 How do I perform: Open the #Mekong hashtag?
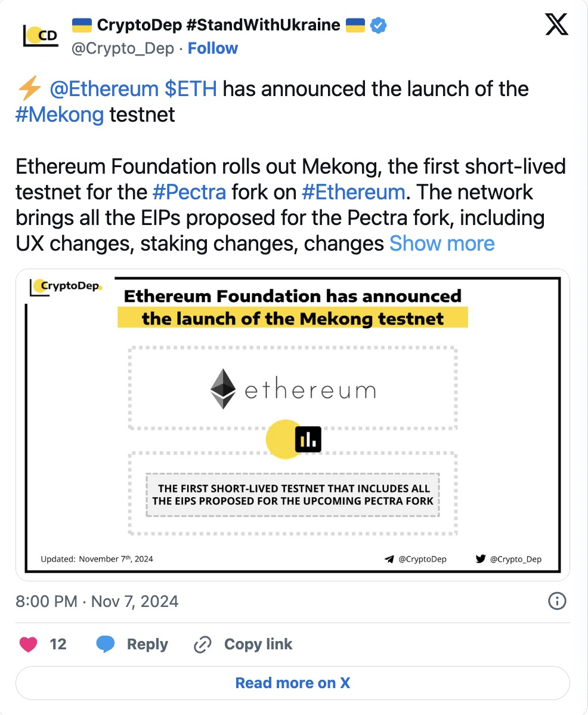tap(60, 114)
